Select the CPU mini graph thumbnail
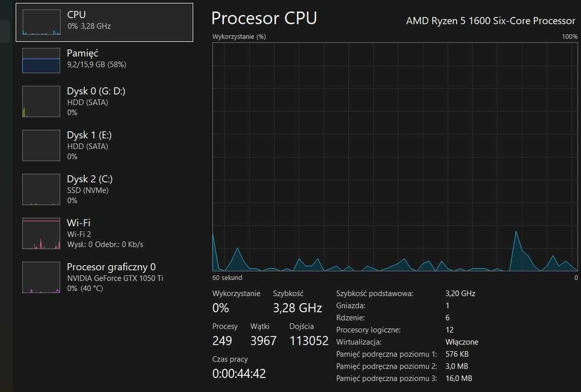The width and height of the screenshot is (581, 392). tap(41, 22)
